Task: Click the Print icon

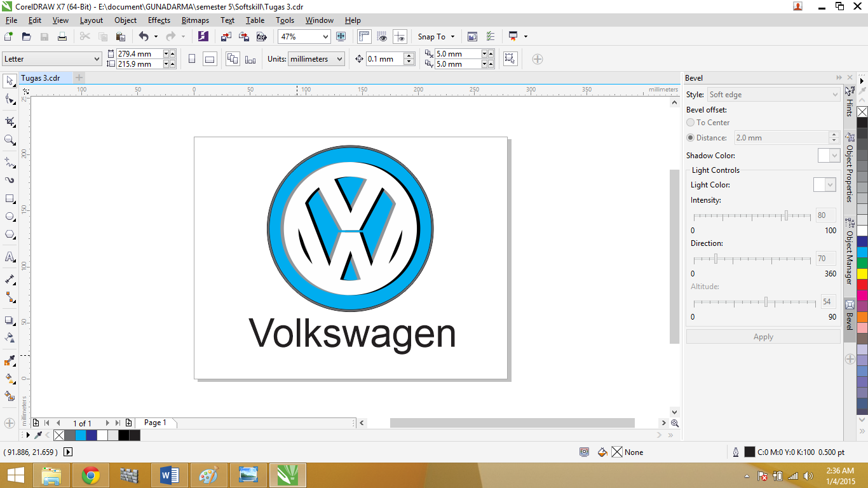Action: pos(62,37)
